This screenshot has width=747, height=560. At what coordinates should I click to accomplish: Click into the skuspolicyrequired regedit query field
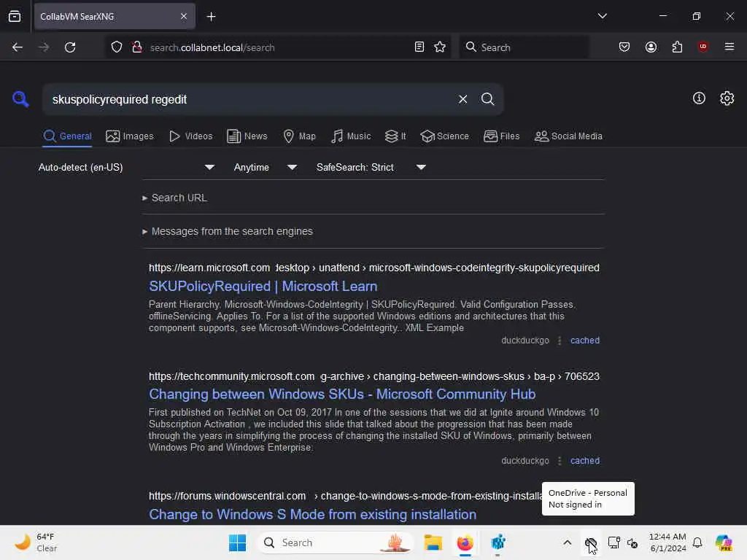click(x=248, y=99)
